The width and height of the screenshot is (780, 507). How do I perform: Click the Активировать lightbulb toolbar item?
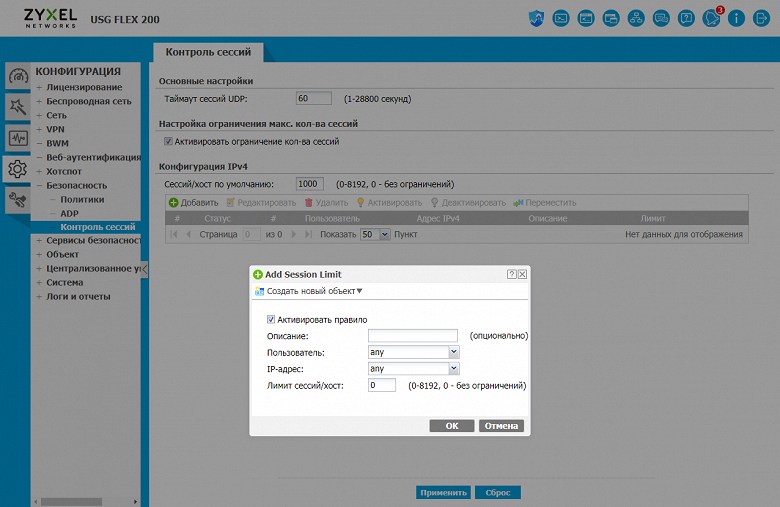coord(390,203)
